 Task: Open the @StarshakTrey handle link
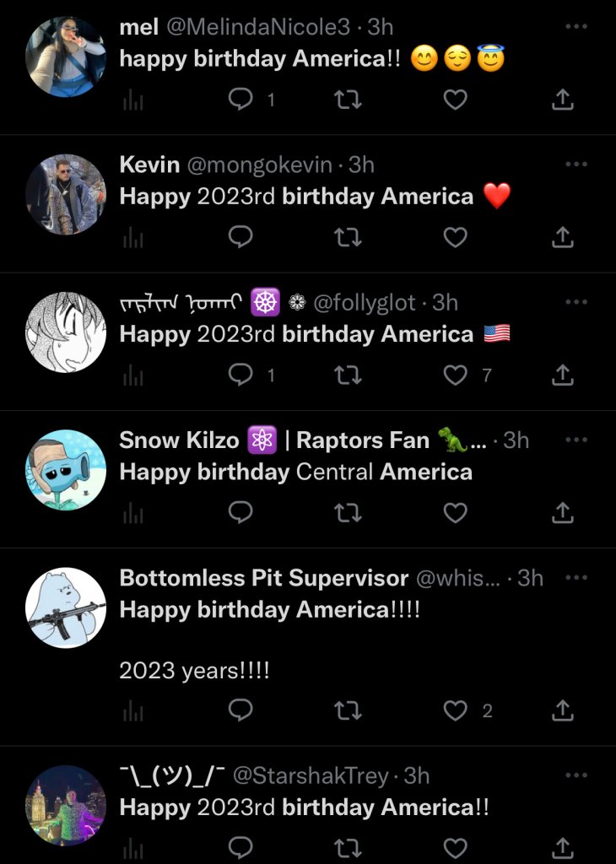[x=311, y=775]
